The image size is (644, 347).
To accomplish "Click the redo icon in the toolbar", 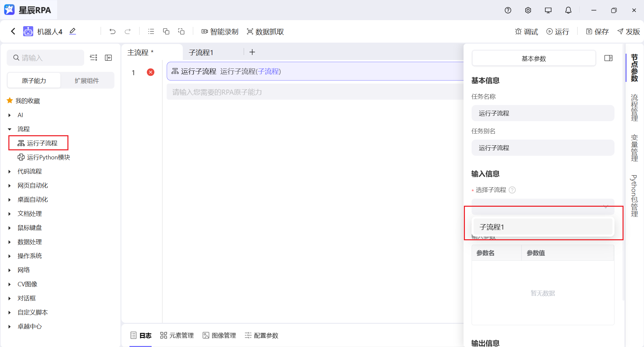I will pyautogui.click(x=128, y=31).
